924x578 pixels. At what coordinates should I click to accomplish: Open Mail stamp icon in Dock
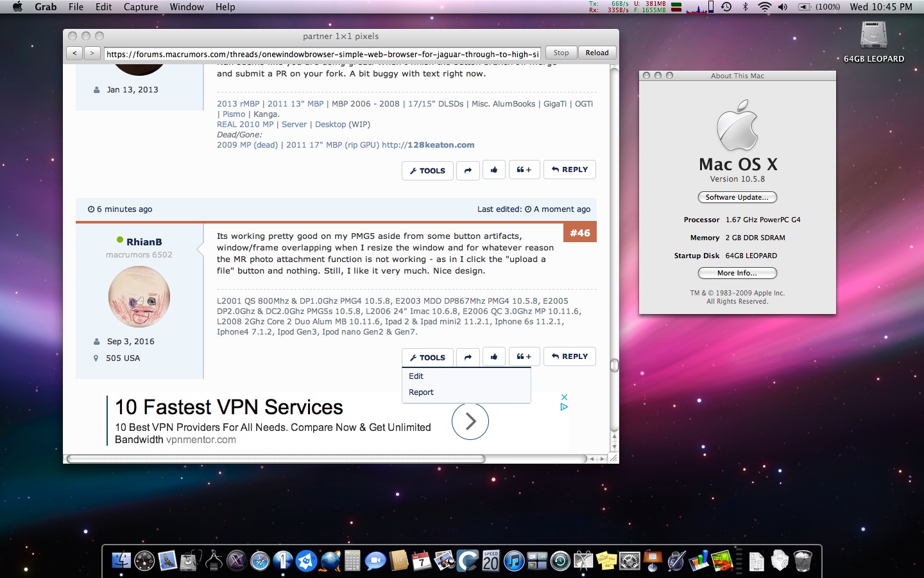pyautogui.click(x=167, y=561)
